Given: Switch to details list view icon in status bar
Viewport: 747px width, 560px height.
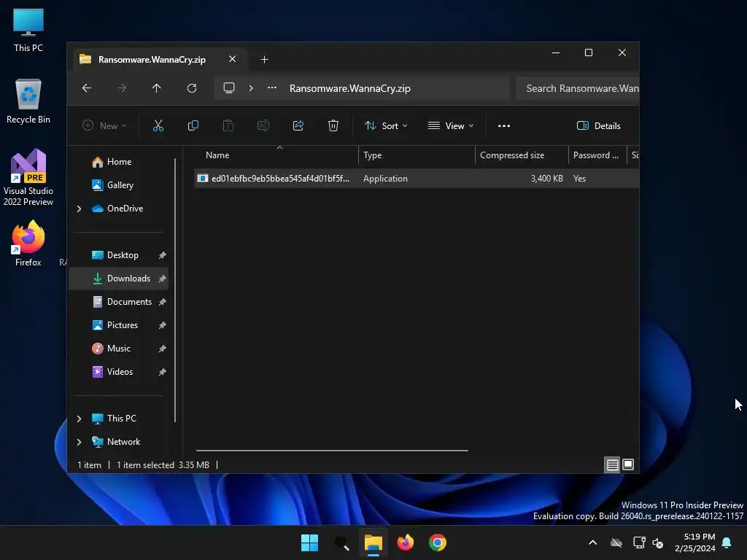Looking at the screenshot, I should (612, 464).
